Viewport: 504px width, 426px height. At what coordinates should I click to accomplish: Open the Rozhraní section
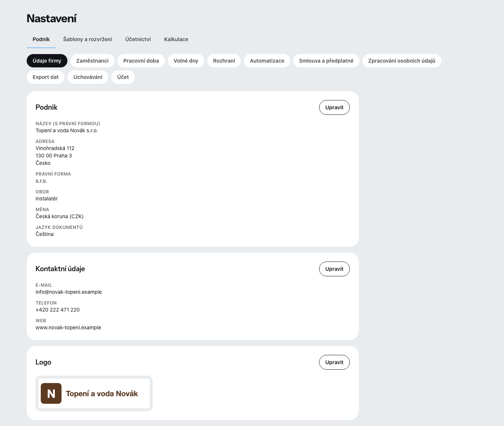click(224, 61)
